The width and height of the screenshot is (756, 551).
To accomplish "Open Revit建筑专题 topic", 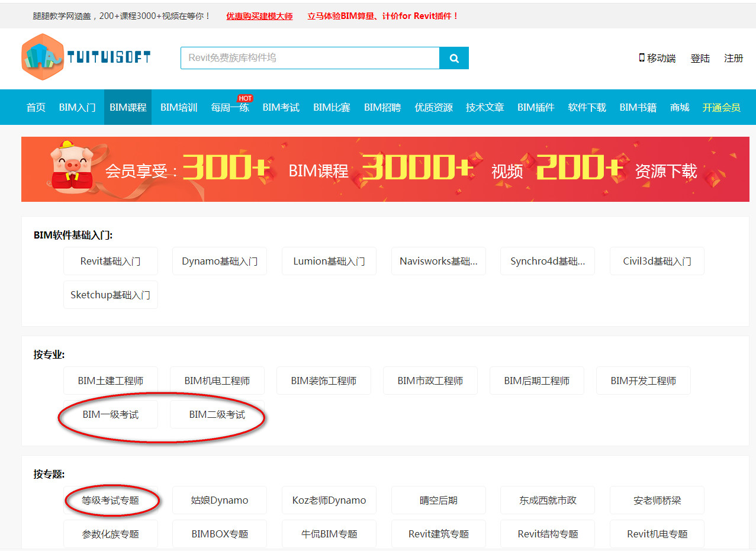I will click(439, 534).
